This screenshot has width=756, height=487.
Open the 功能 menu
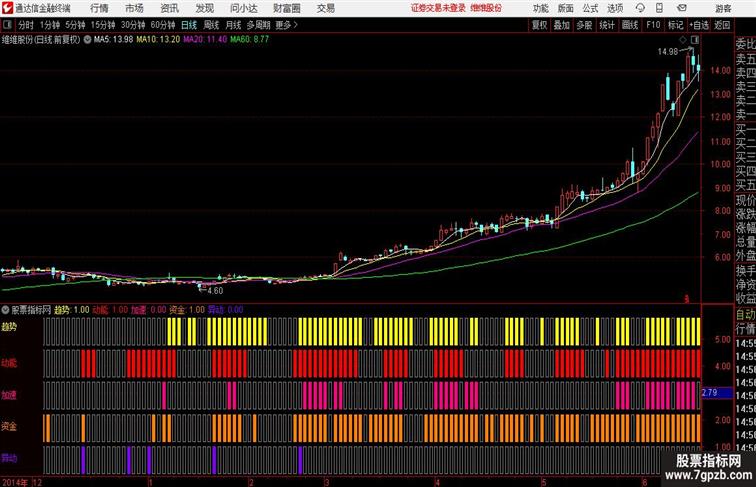click(x=540, y=8)
